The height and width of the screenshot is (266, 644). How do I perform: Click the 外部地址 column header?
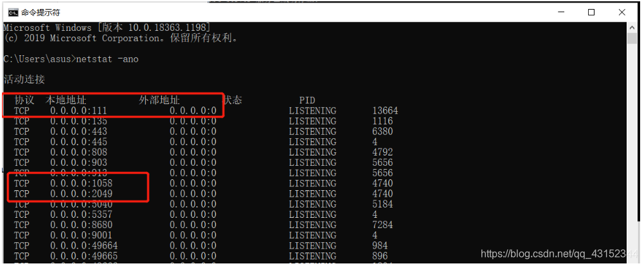[159, 100]
